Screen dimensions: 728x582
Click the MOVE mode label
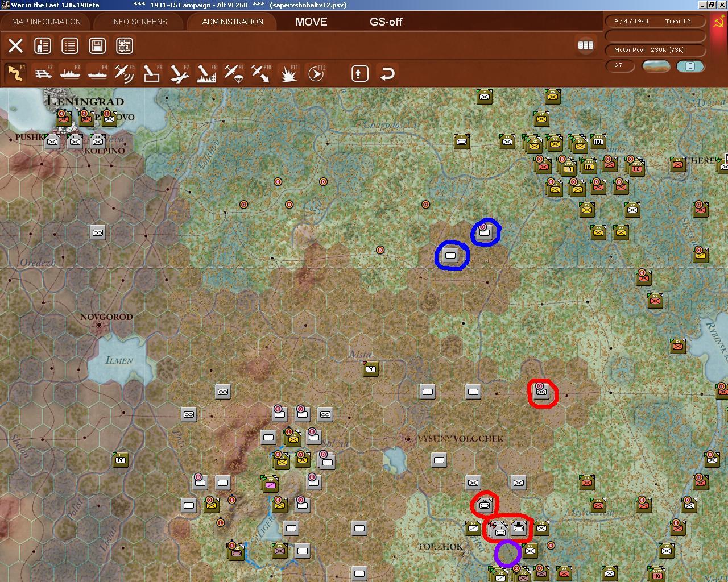(x=311, y=22)
